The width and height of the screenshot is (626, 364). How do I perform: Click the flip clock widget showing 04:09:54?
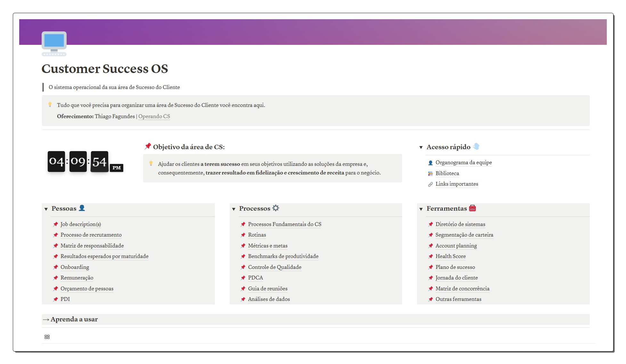point(85,162)
